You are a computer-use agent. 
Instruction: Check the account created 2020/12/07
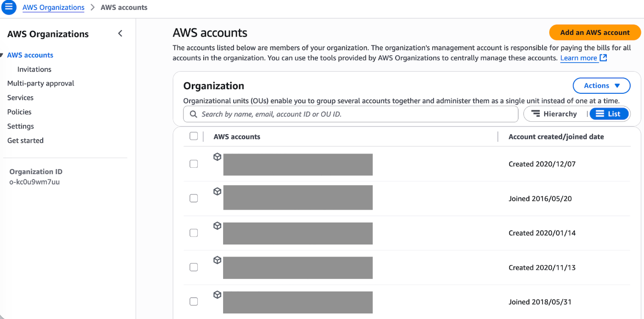(194, 164)
